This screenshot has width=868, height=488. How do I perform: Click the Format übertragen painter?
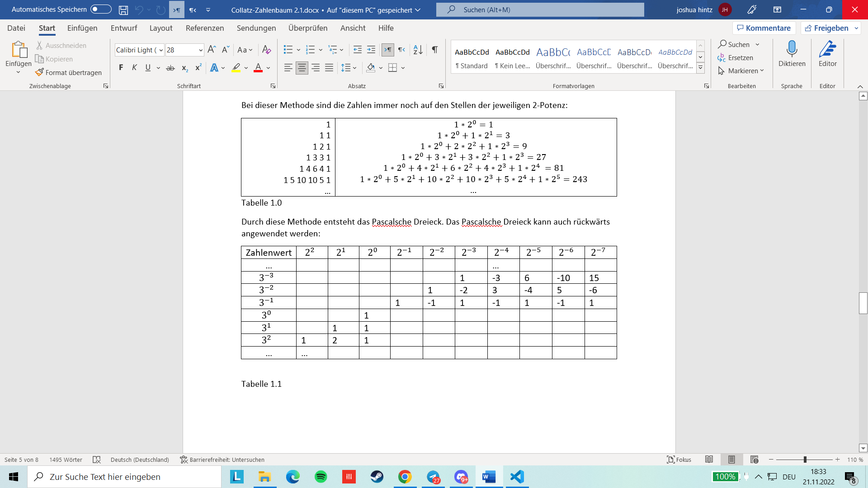69,72
